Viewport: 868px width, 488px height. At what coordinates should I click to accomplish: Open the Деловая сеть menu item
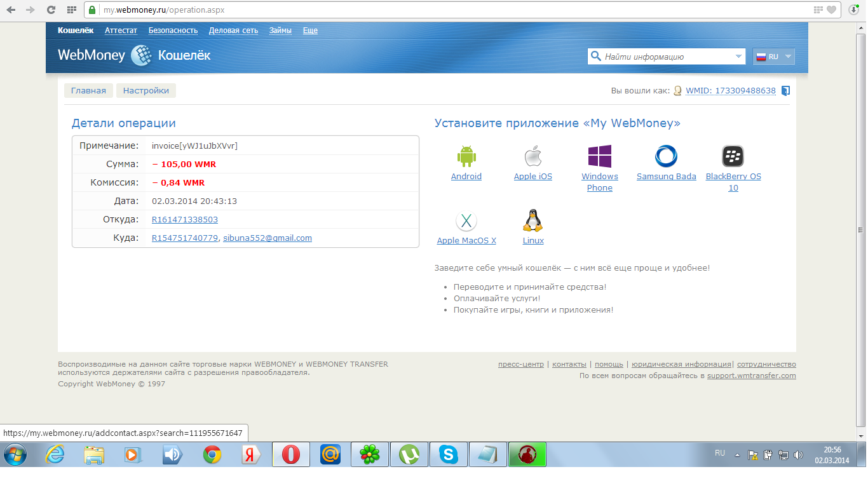click(x=233, y=30)
